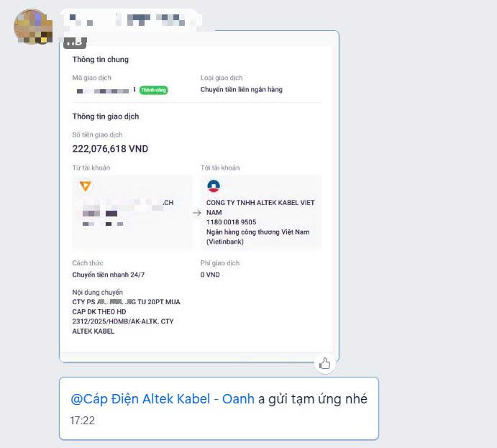Click the blurred sender name above the image

(x=130, y=19)
